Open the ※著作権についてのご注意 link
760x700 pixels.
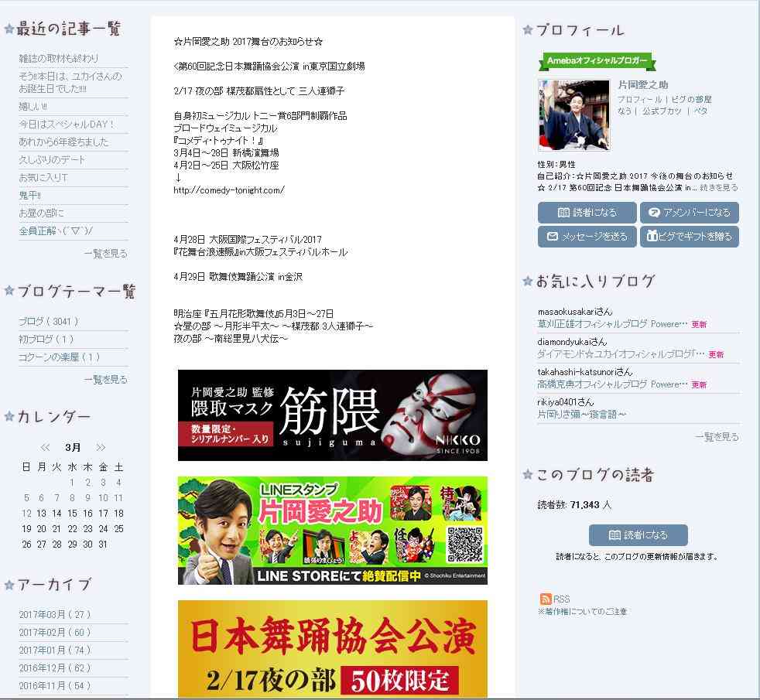click(582, 611)
